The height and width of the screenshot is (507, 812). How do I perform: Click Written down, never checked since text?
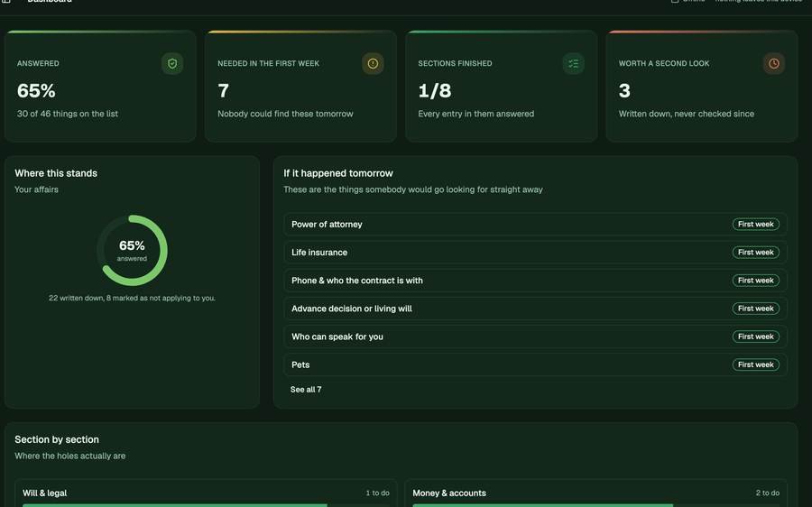(x=687, y=114)
